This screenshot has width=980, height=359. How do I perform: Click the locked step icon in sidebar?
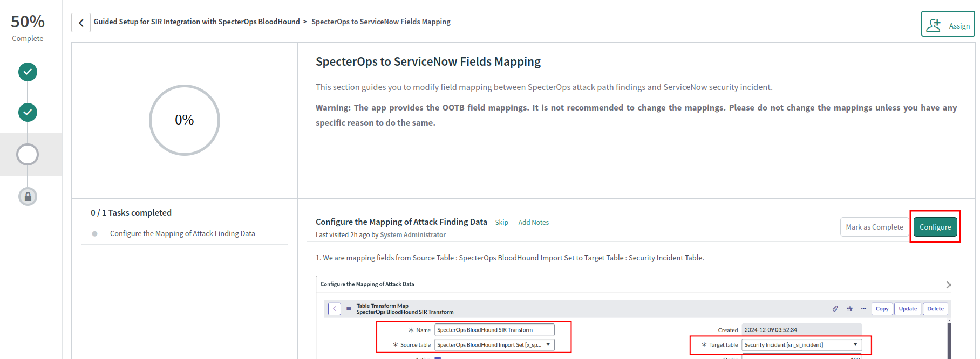pos(28,196)
